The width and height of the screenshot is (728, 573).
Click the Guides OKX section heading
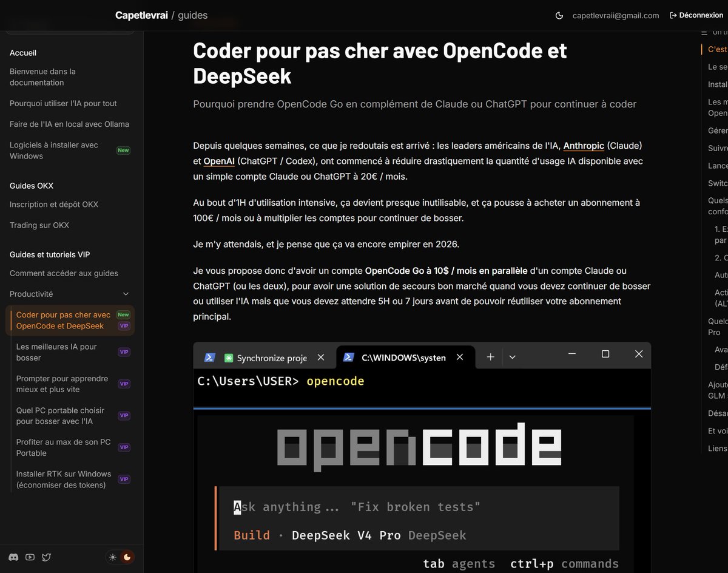32,186
